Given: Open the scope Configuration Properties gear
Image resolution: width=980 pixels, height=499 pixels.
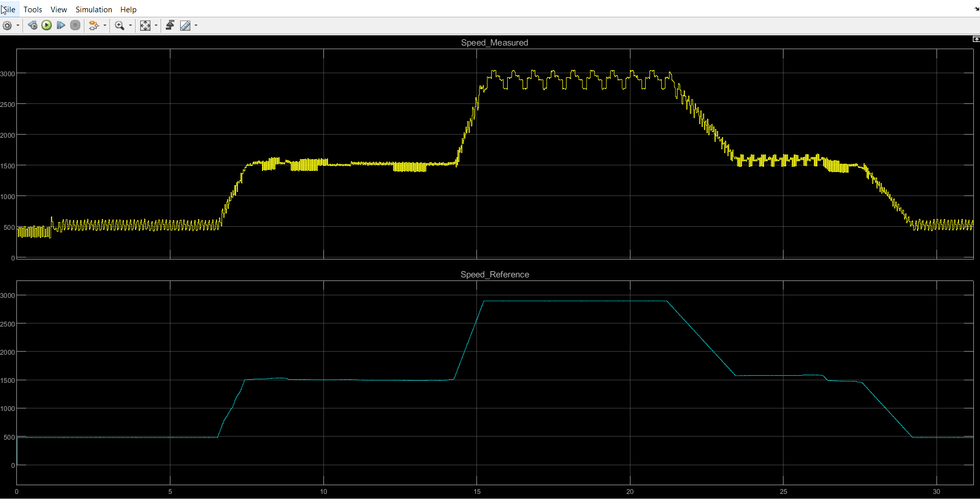Looking at the screenshot, I should coord(7,25).
